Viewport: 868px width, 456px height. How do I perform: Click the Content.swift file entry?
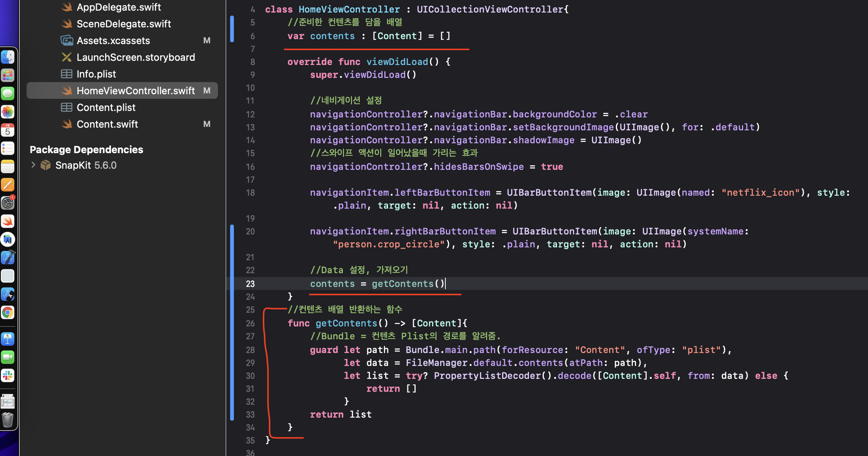coord(107,124)
